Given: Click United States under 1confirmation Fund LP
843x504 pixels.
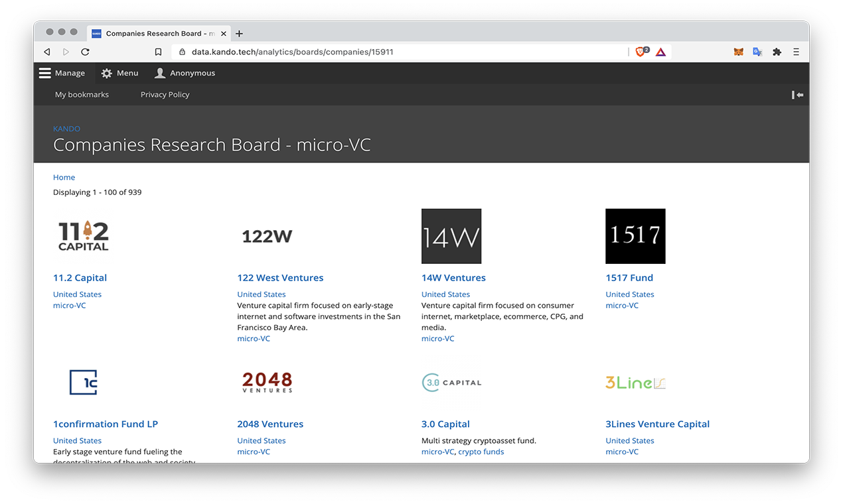Looking at the screenshot, I should [77, 441].
